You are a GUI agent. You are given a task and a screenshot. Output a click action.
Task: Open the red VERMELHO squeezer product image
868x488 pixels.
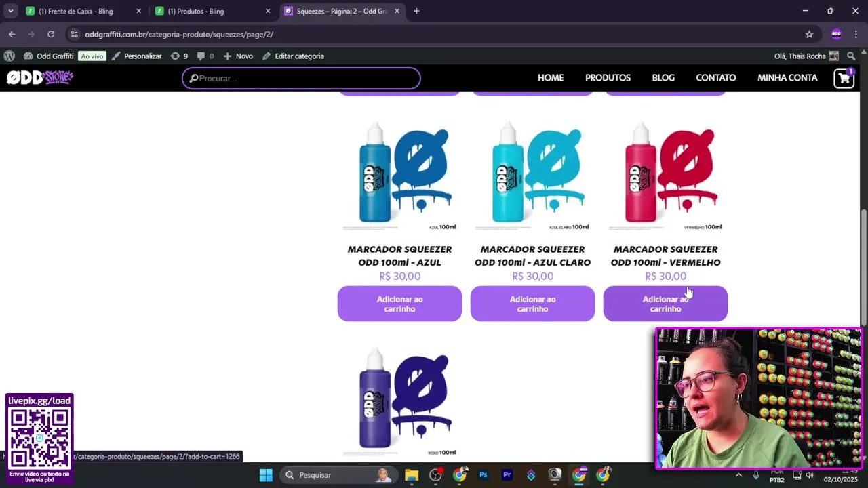tap(665, 176)
